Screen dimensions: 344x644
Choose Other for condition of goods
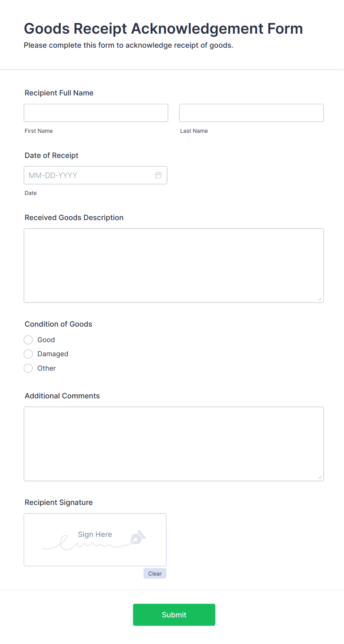tap(28, 368)
